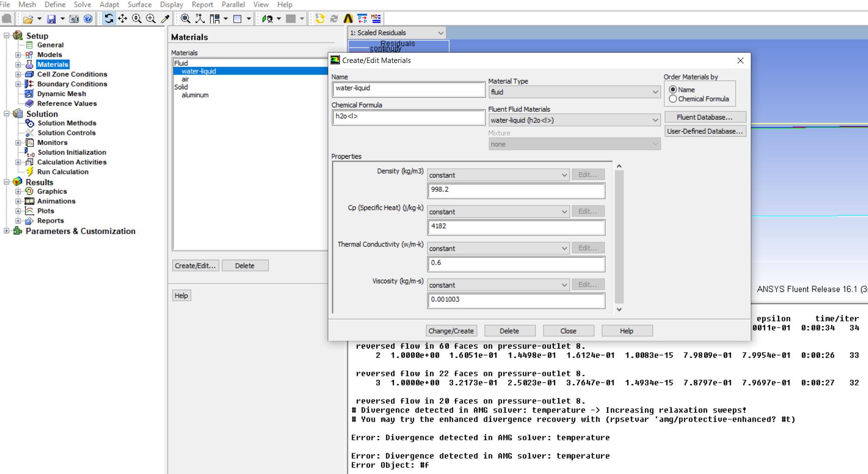Open the Material Type dropdown

click(574, 92)
